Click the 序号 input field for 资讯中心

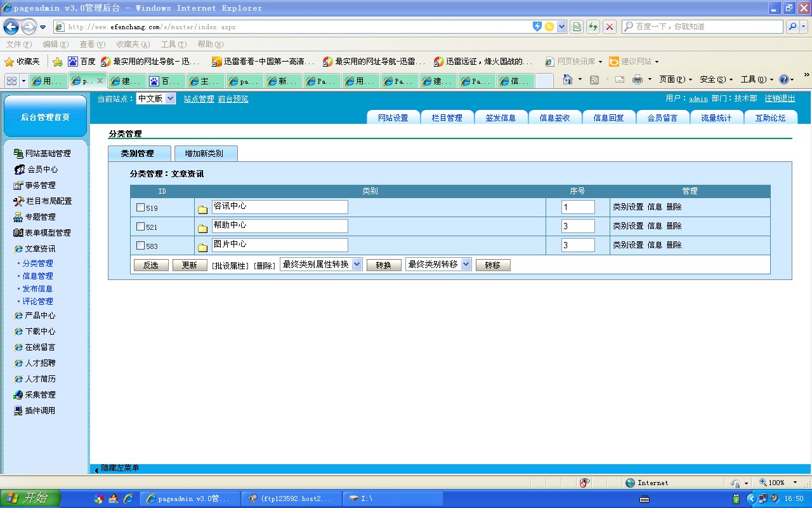[577, 207]
